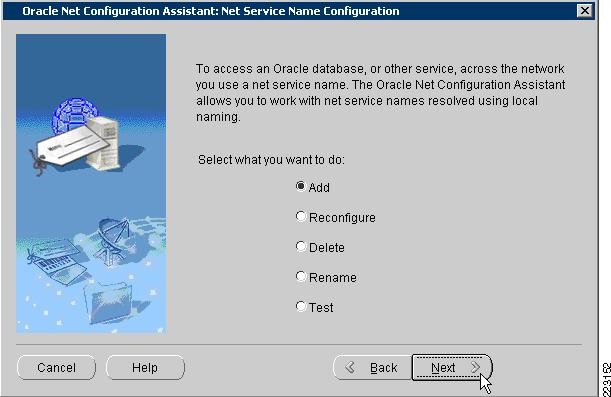Viewport: 611px width, 397px height.
Task: Close the Oracle Net Configuration Assistant window
Action: click(x=585, y=11)
